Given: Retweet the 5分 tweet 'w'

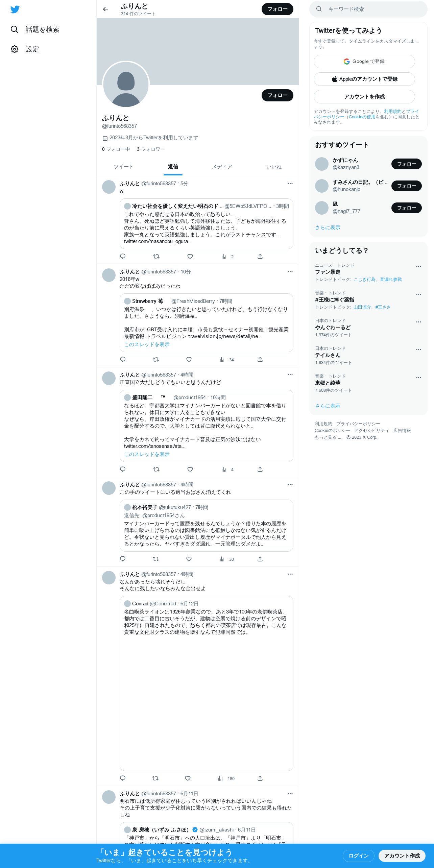Looking at the screenshot, I should (x=156, y=257).
